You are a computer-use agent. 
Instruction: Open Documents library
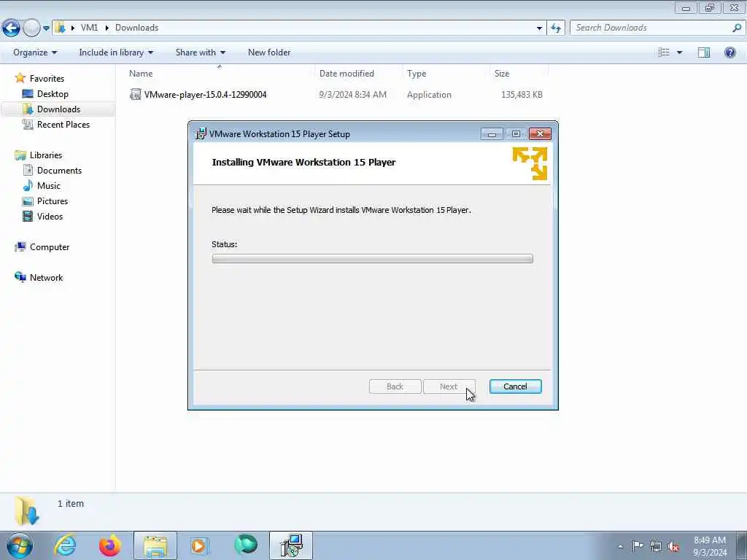(59, 170)
